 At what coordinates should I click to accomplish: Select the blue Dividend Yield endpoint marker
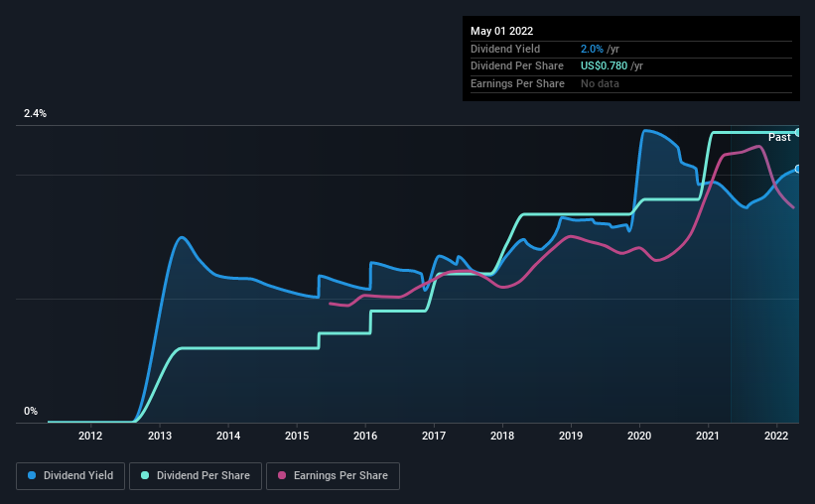pos(797,169)
